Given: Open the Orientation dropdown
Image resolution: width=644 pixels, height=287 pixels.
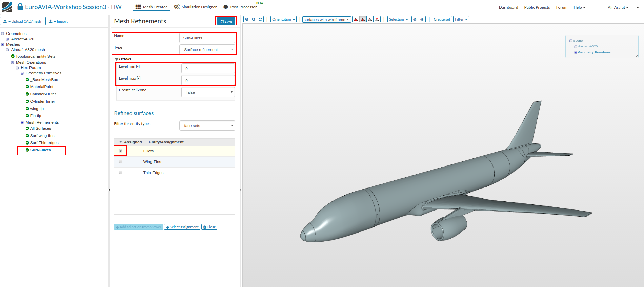Looking at the screenshot, I should point(283,19).
